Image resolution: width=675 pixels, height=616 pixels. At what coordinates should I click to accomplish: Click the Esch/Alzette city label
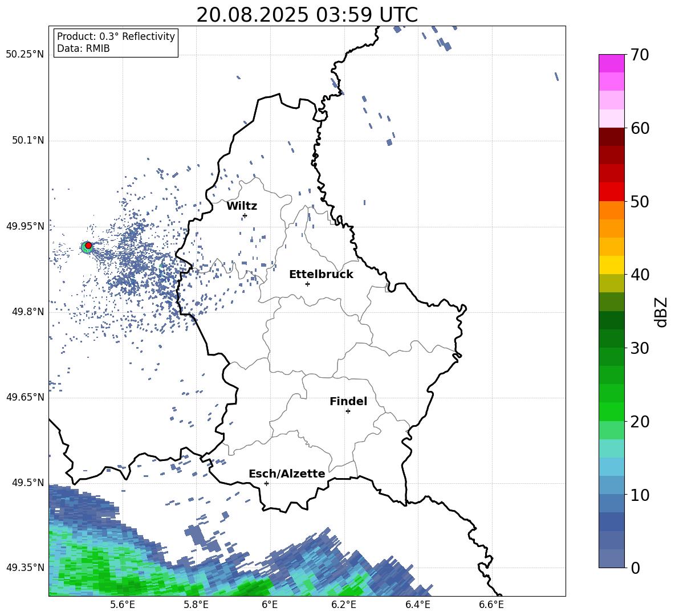287,474
